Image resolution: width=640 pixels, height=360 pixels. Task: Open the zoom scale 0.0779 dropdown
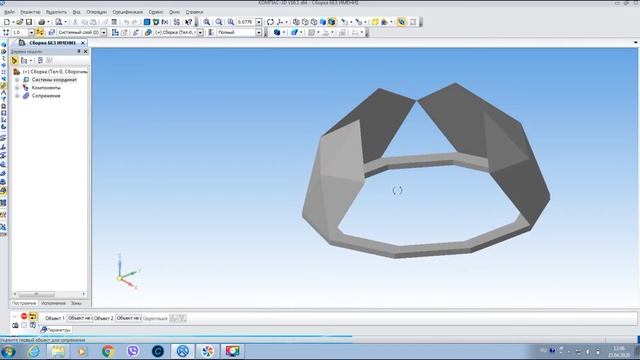[x=259, y=22]
